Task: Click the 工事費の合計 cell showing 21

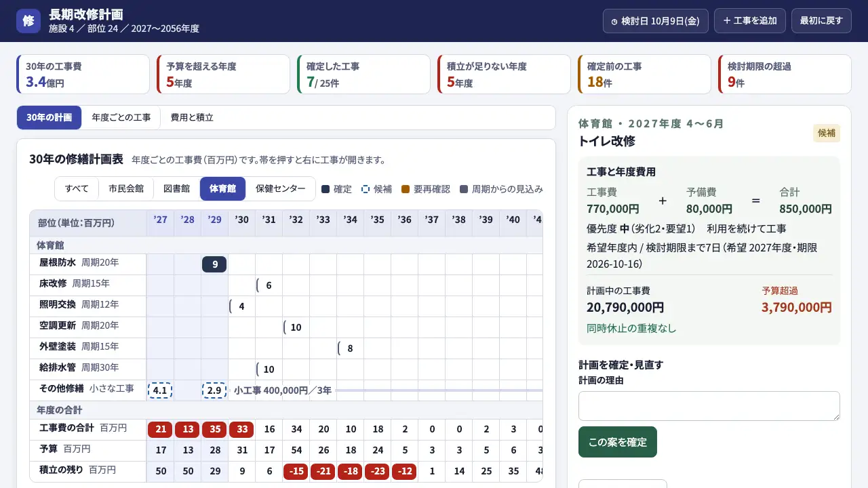Action: point(160,430)
